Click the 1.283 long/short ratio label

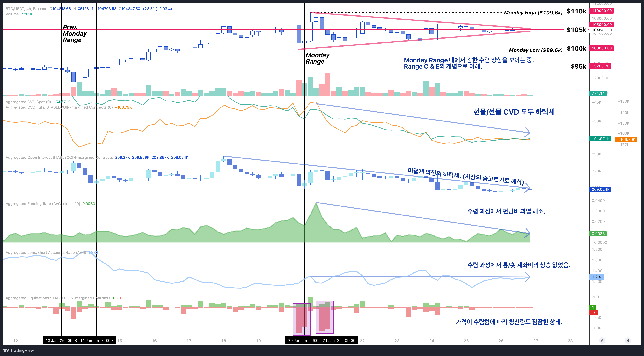pyautogui.click(x=597, y=277)
